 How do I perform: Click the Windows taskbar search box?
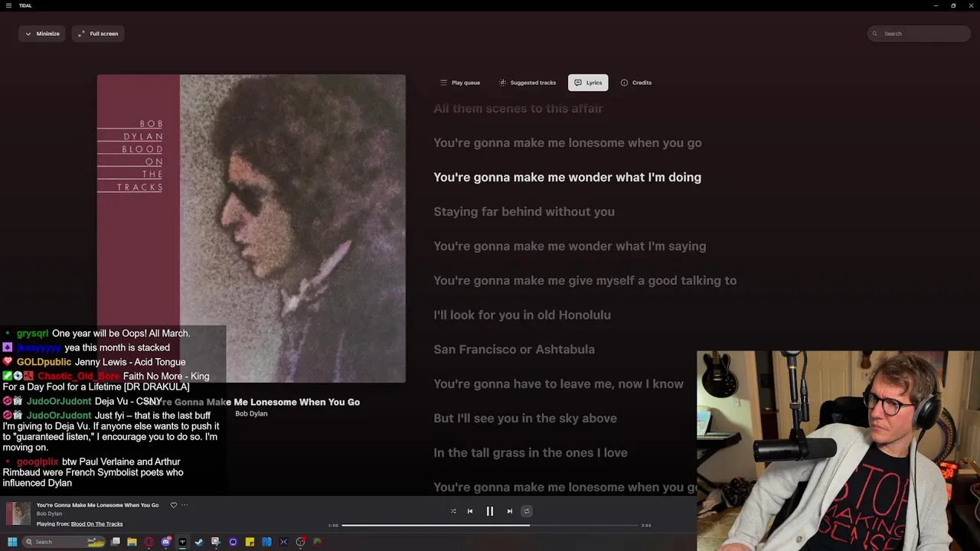click(x=65, y=542)
